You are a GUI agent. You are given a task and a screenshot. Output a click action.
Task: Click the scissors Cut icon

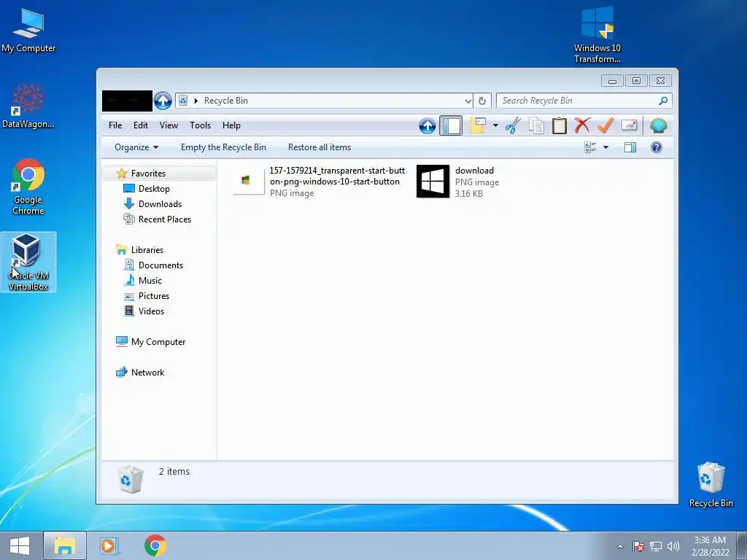tap(513, 125)
